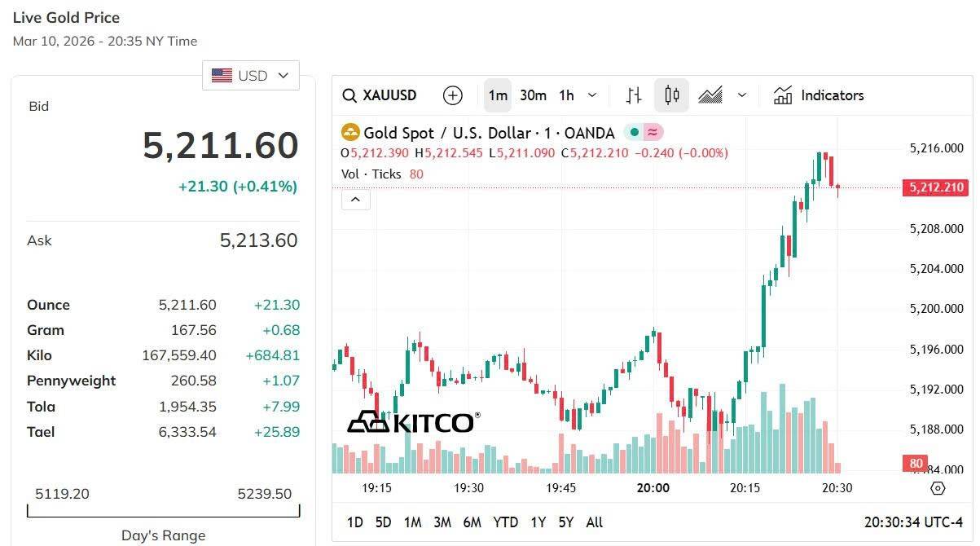The height and width of the screenshot is (546, 980).
Task: Open chart settings hexagon icon on time axis
Action: (x=938, y=488)
